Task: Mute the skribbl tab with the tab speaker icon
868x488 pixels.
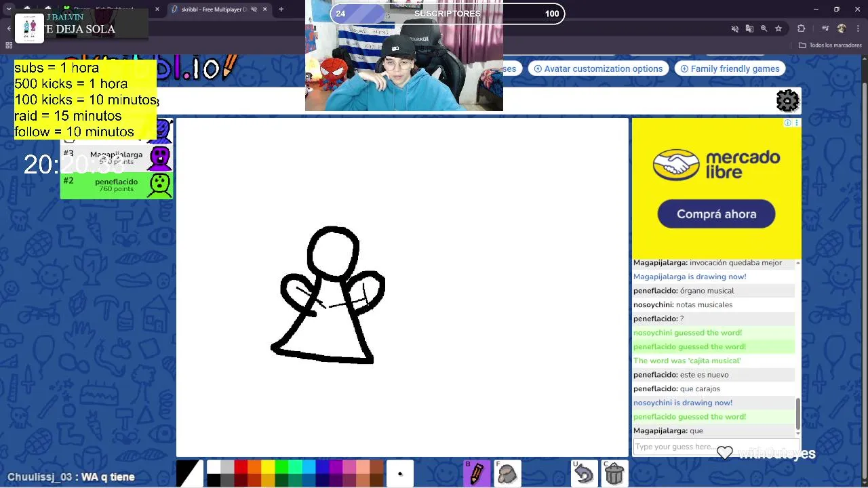Action: [253, 9]
